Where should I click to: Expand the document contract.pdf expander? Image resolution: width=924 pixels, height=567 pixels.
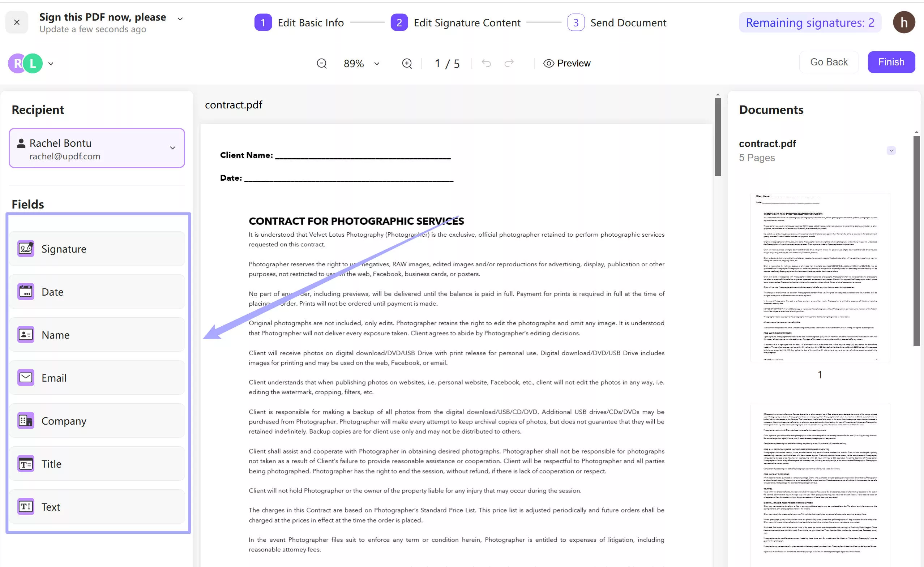click(891, 150)
